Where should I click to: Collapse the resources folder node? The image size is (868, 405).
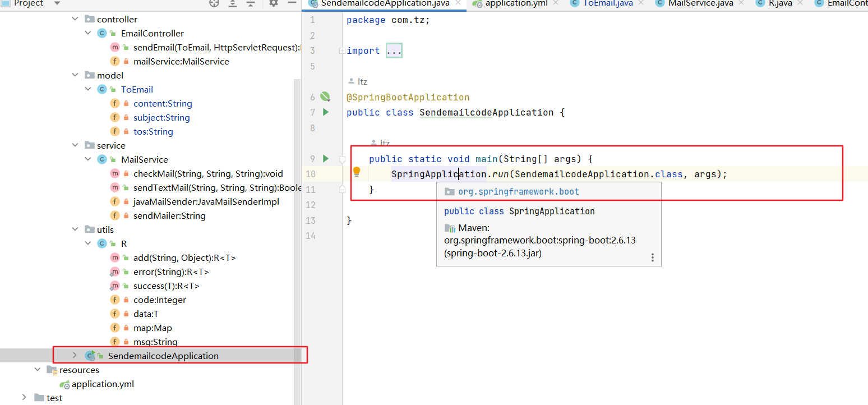click(x=38, y=370)
